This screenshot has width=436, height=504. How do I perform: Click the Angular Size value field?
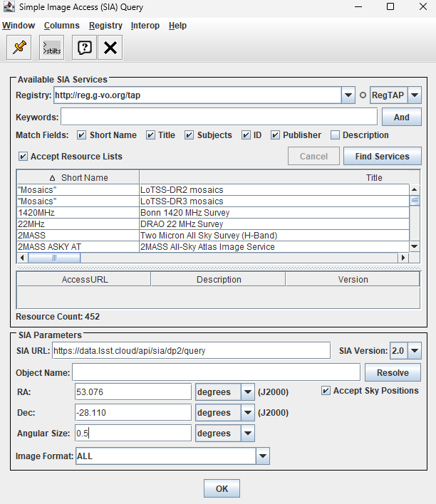[133, 434]
